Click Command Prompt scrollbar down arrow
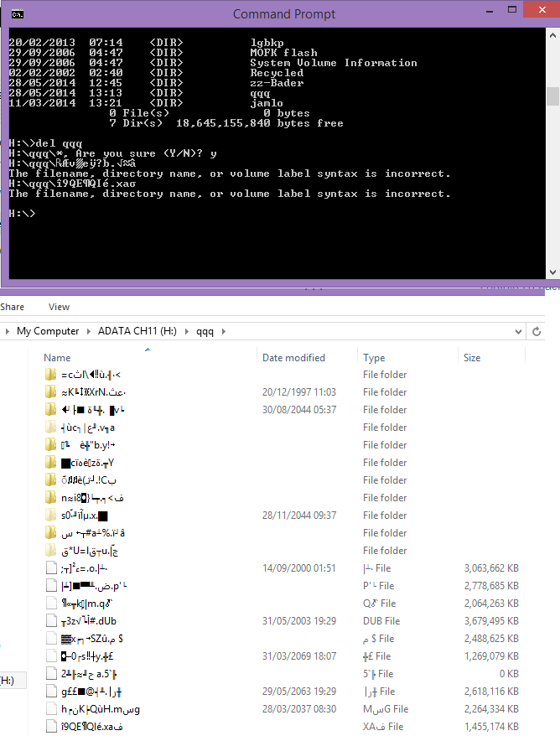This screenshot has width=560, height=741. coord(552,272)
